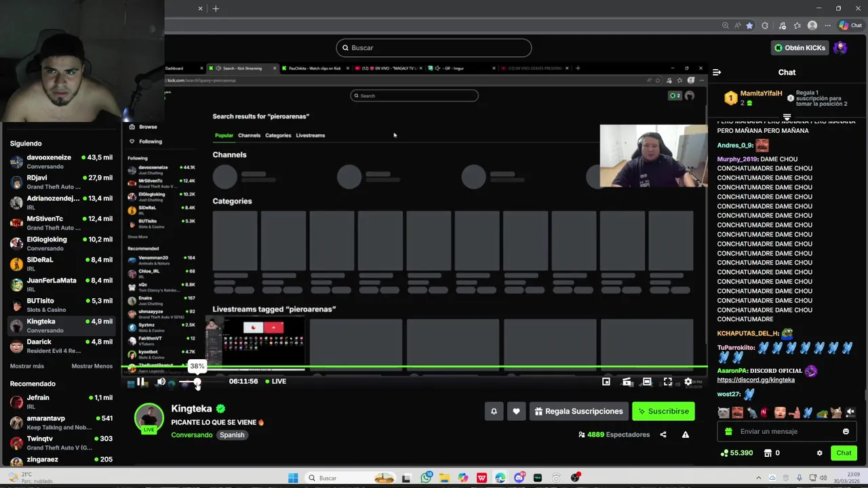Pause the Kingteka live stream

[x=140, y=382]
